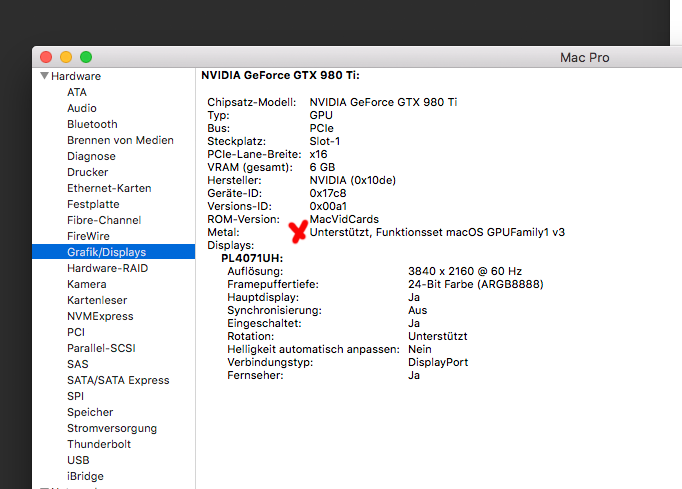The width and height of the screenshot is (682, 489).
Task: Click the Hauptdisplay value Ja
Action: point(414,298)
